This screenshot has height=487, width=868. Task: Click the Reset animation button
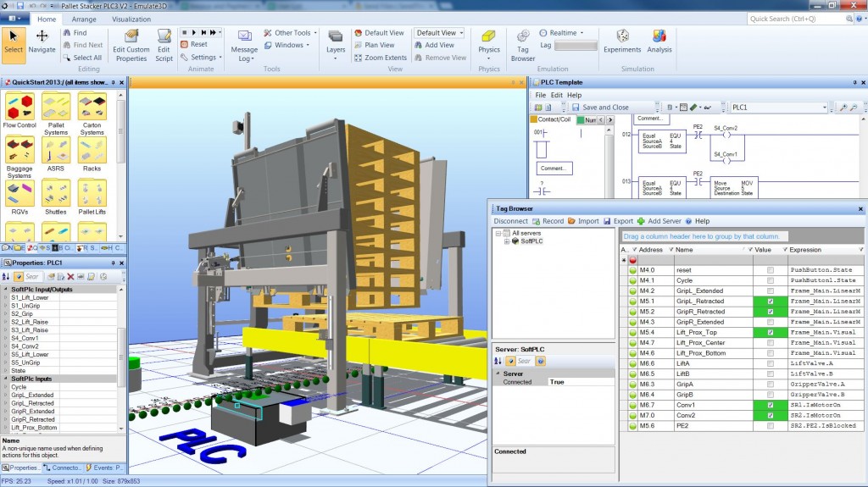pyautogui.click(x=194, y=44)
